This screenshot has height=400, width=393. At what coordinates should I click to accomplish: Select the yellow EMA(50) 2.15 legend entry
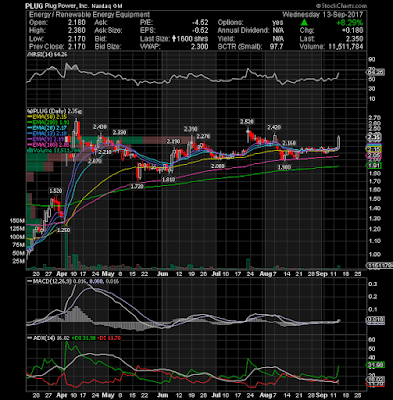[48, 117]
